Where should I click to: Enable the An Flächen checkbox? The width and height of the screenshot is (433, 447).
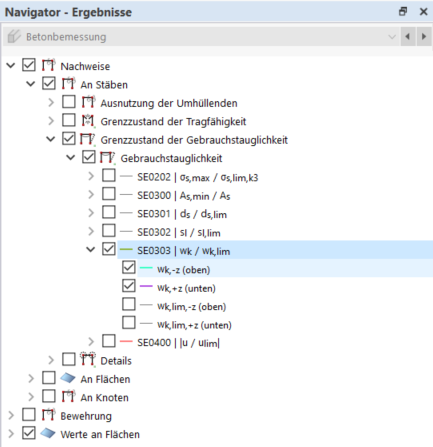(x=49, y=378)
